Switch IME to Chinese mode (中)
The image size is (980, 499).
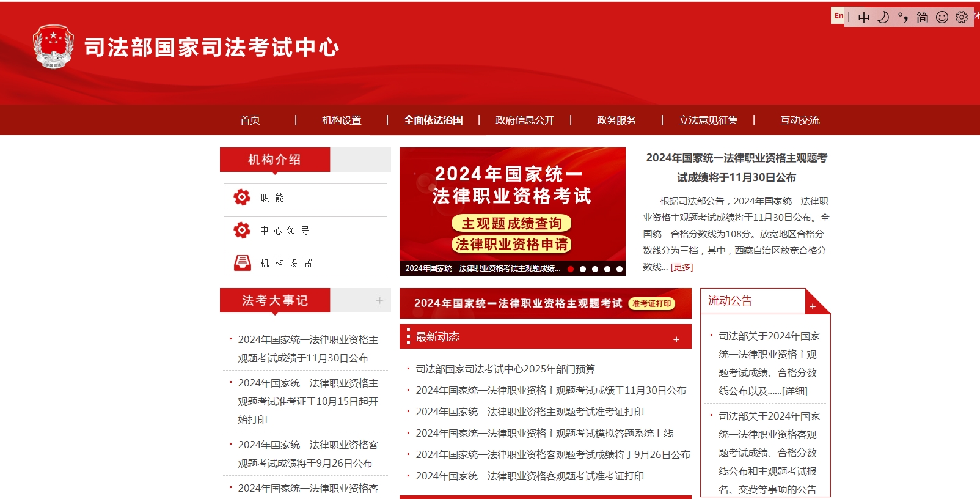point(863,17)
